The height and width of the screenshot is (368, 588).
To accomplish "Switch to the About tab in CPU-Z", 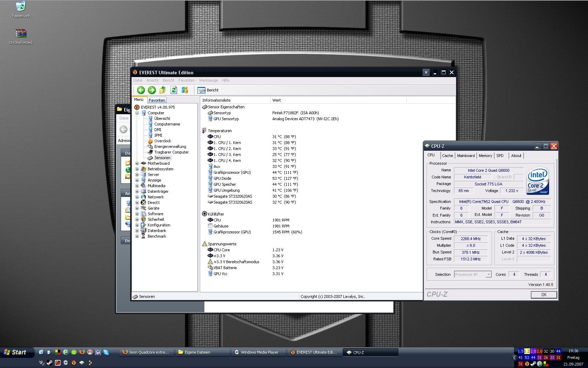I will coord(516,156).
